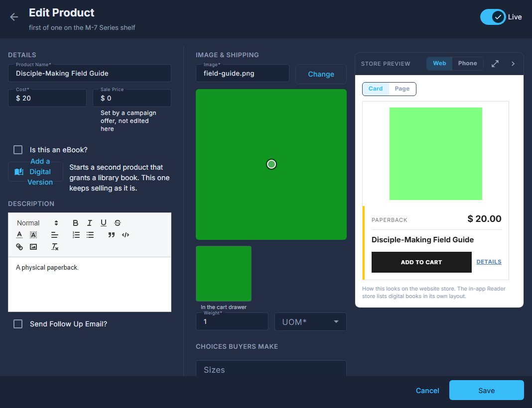Click the Sizes field under Choices Buyers Make

pyautogui.click(x=271, y=369)
